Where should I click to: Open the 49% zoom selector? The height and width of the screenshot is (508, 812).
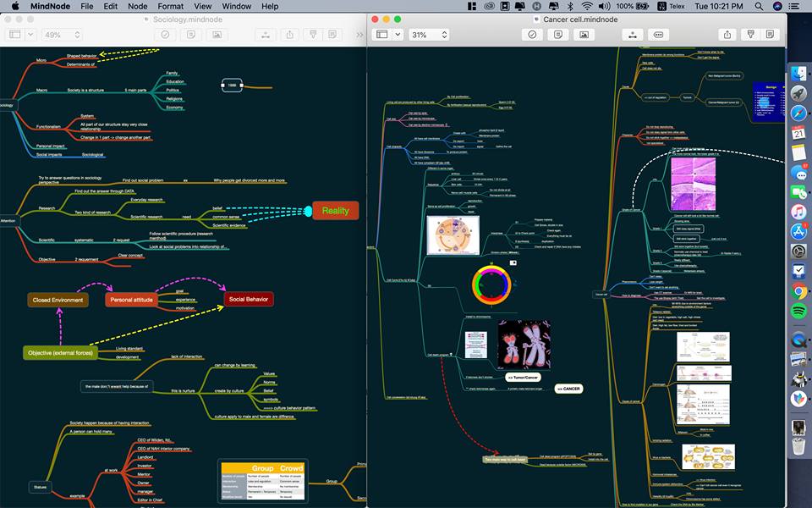click(62, 35)
